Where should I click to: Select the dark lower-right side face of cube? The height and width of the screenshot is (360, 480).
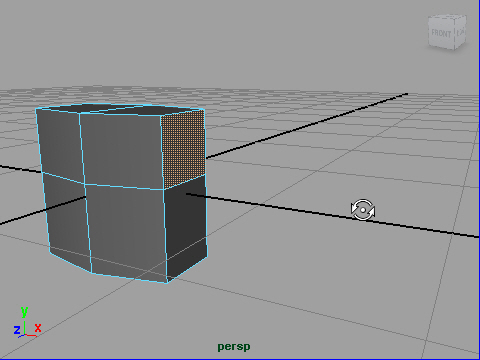click(186, 225)
